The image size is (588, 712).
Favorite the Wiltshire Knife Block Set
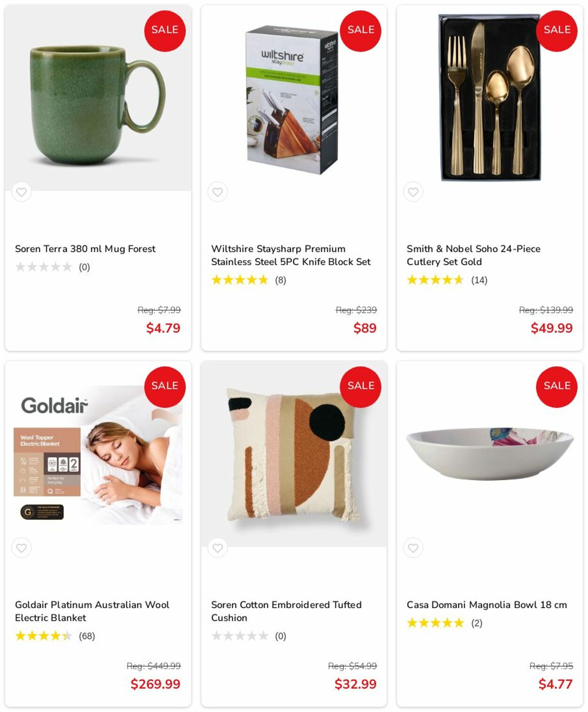(x=217, y=192)
